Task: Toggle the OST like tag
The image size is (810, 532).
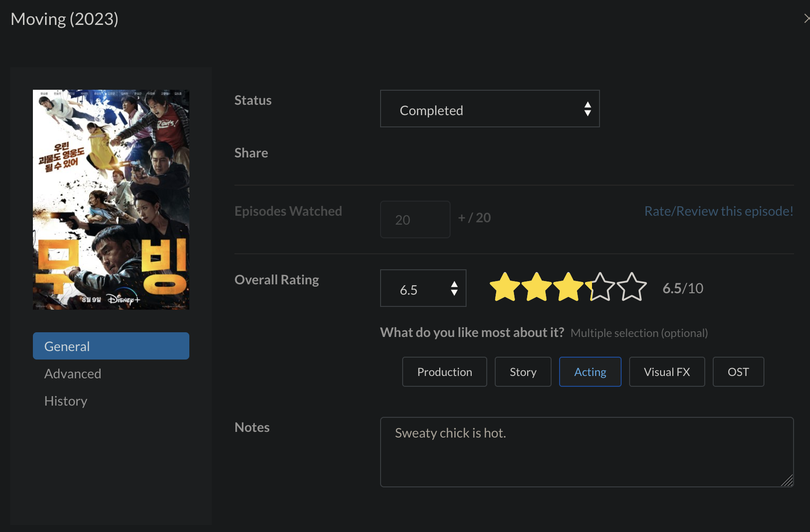Action: 738,372
